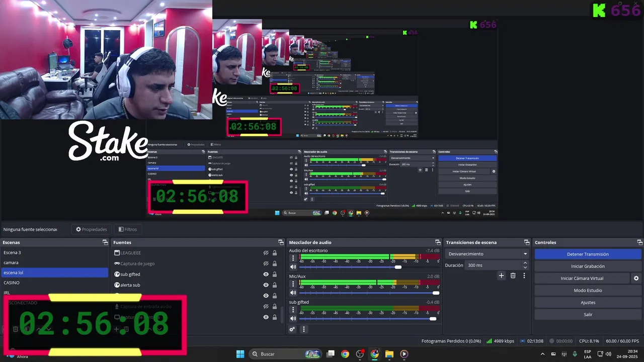
Task: Open sub gifted mixer three-dot menu
Action: pos(293,310)
